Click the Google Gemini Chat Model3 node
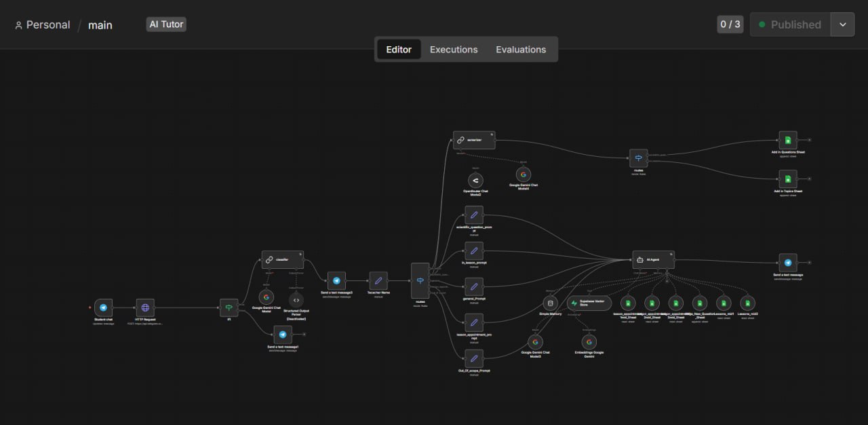Screen dimensions: 868x425 (536, 342)
